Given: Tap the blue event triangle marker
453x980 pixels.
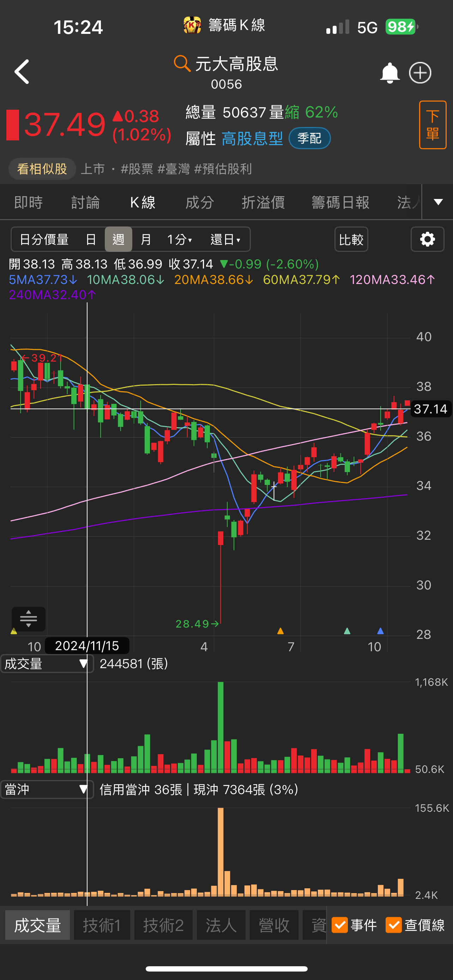Looking at the screenshot, I should pyautogui.click(x=380, y=631).
